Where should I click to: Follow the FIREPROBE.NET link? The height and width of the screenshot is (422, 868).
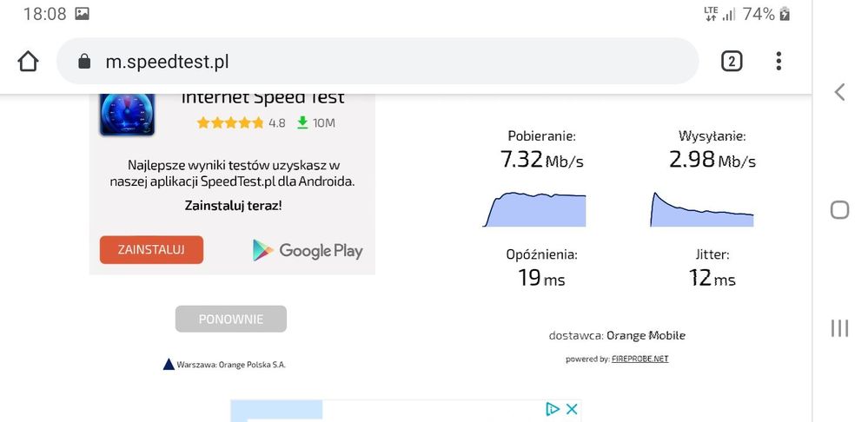click(x=639, y=359)
